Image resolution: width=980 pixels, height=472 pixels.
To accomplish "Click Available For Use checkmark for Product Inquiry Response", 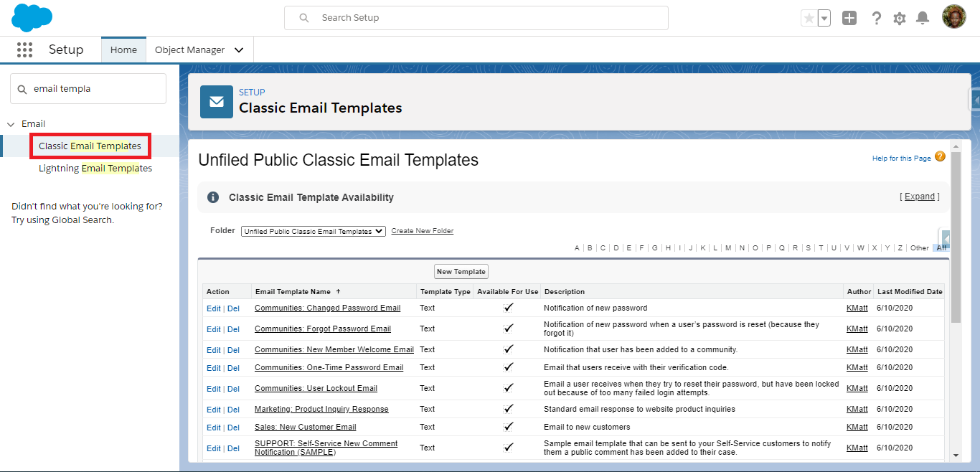I will 508,409.
